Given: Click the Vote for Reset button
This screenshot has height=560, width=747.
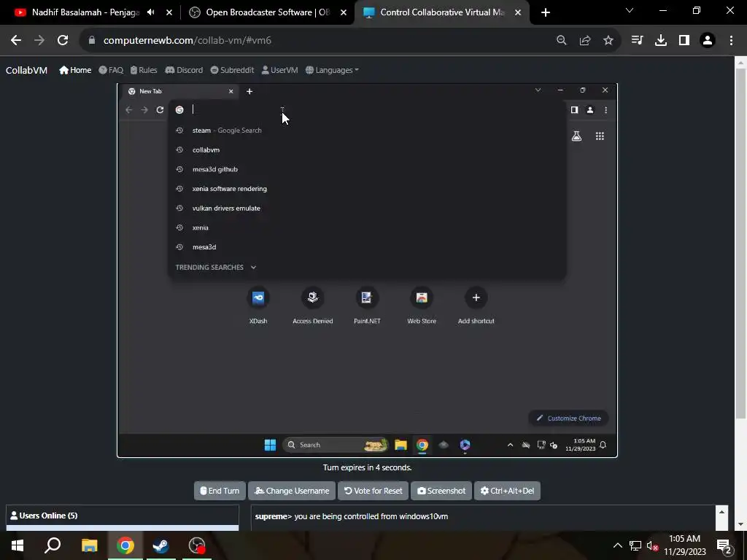Looking at the screenshot, I should click(x=373, y=491).
